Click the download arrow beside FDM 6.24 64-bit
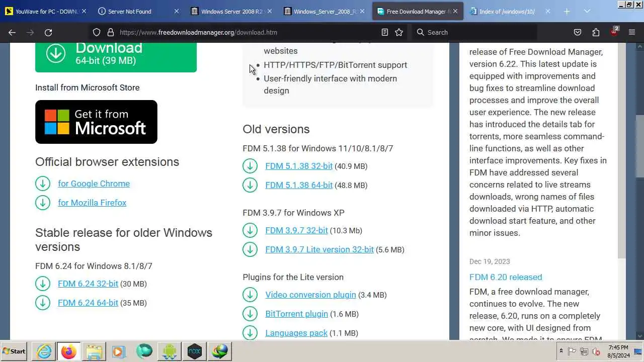Viewport: 644px width, 362px height. pyautogui.click(x=43, y=303)
